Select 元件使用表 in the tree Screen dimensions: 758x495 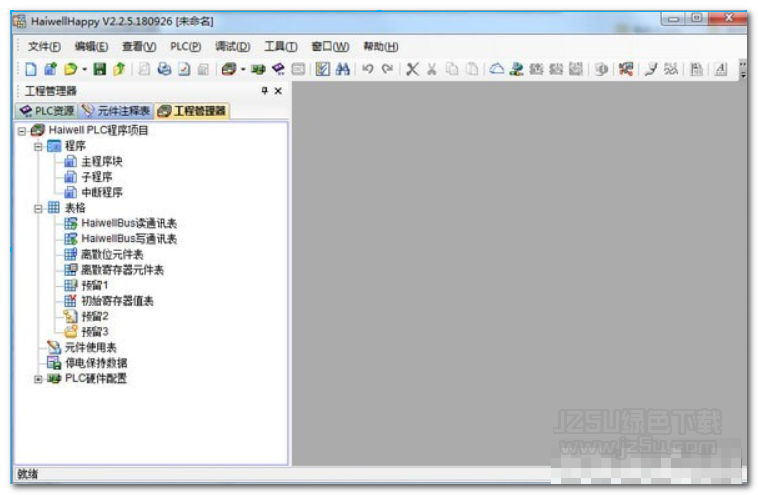point(90,347)
